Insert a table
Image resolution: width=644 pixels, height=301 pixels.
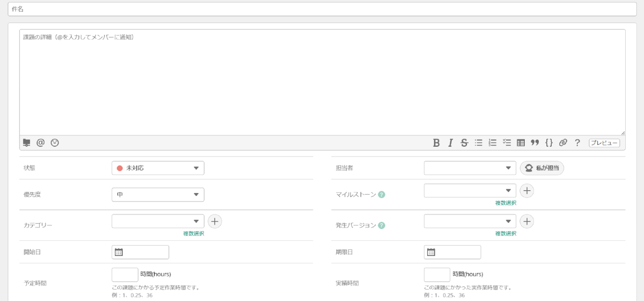(x=521, y=142)
